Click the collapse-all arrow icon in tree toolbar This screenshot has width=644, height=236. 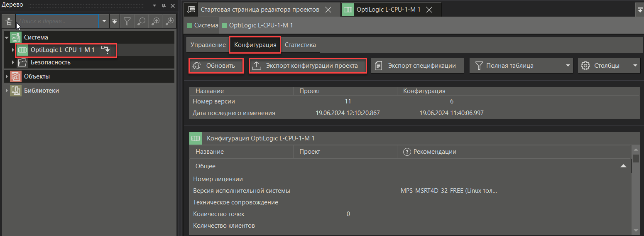click(115, 21)
